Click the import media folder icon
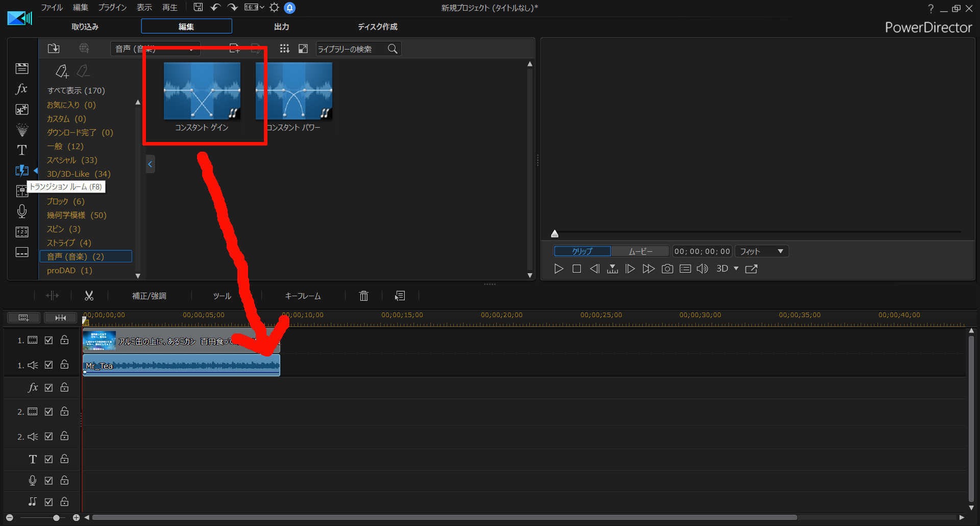The width and height of the screenshot is (980, 526). click(x=54, y=49)
